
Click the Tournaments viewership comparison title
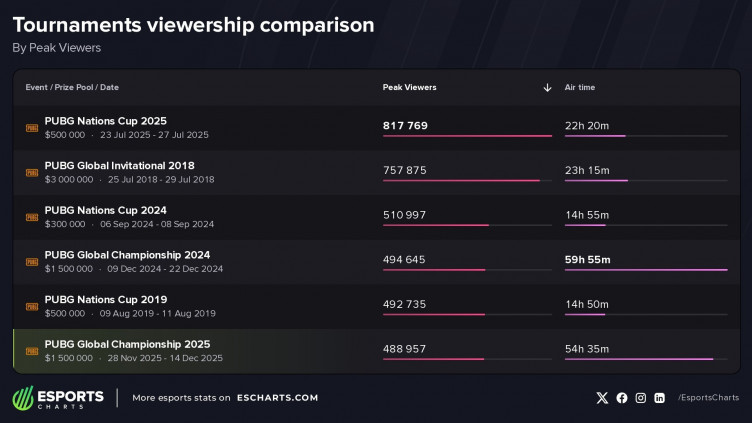pos(193,25)
